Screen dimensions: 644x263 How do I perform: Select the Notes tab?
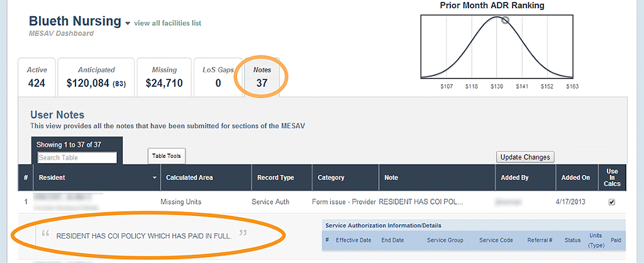(262, 77)
